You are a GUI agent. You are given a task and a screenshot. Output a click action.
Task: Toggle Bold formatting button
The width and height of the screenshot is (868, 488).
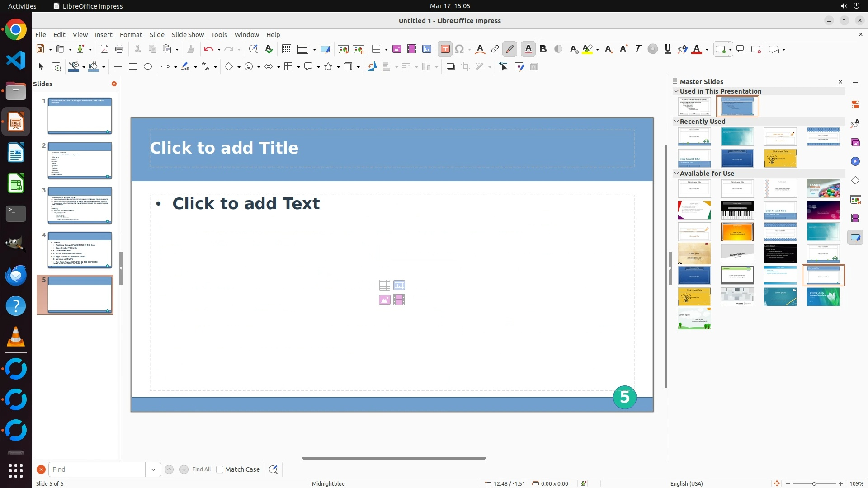[543, 49]
